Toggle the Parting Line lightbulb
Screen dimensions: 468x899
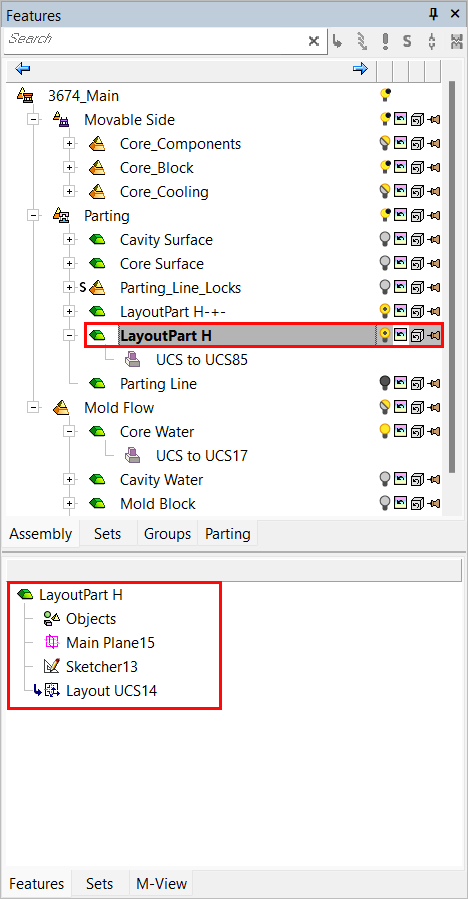pos(385,384)
